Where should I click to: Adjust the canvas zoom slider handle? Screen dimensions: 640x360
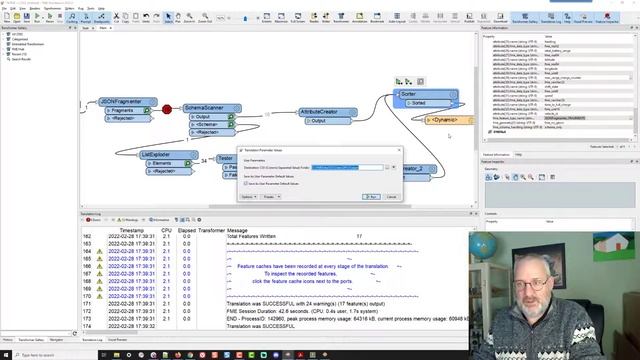tap(245, 18)
